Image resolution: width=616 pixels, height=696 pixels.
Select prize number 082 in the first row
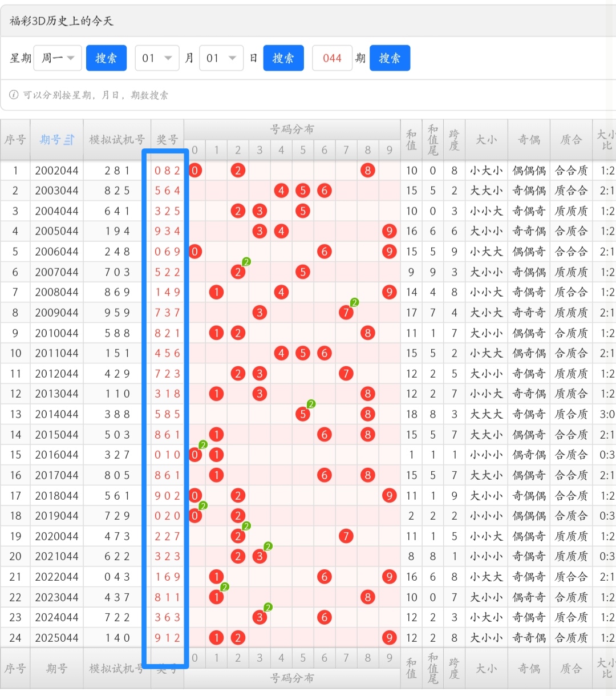167,170
